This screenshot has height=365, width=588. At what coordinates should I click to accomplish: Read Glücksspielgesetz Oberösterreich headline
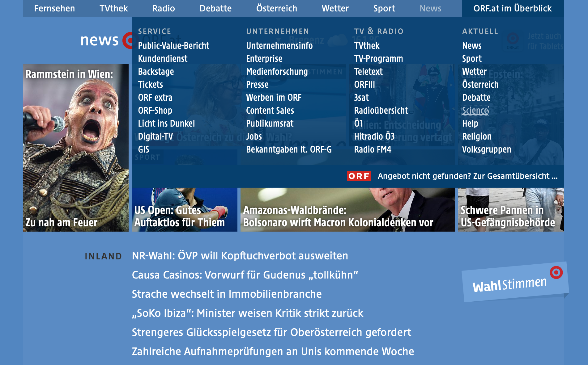(271, 332)
